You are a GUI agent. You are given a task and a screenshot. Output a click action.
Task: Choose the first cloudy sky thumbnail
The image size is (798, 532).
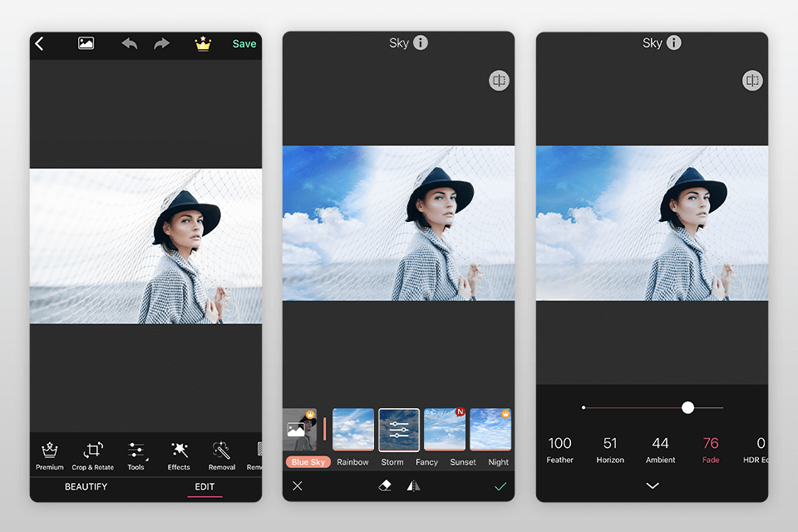[353, 430]
